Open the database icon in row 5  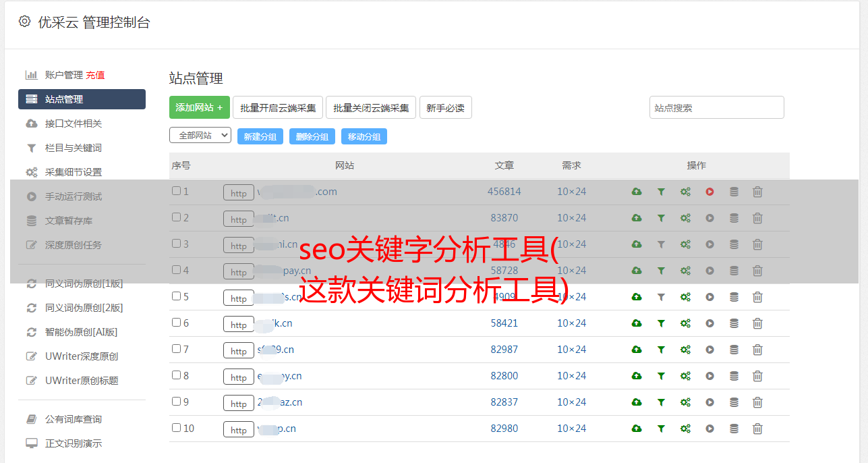pos(734,297)
